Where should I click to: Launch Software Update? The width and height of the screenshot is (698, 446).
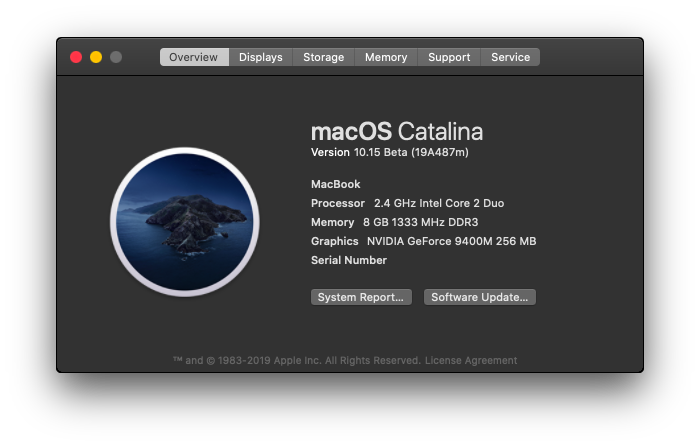(x=480, y=297)
